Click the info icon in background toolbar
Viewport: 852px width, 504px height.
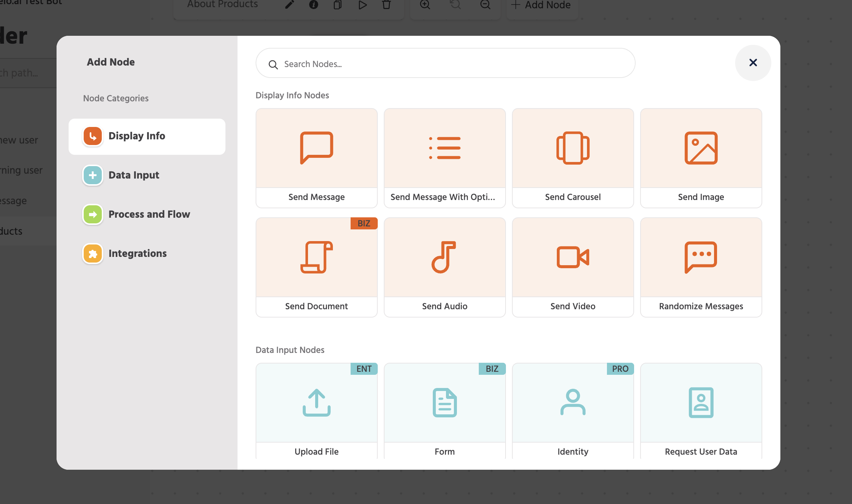click(x=314, y=5)
